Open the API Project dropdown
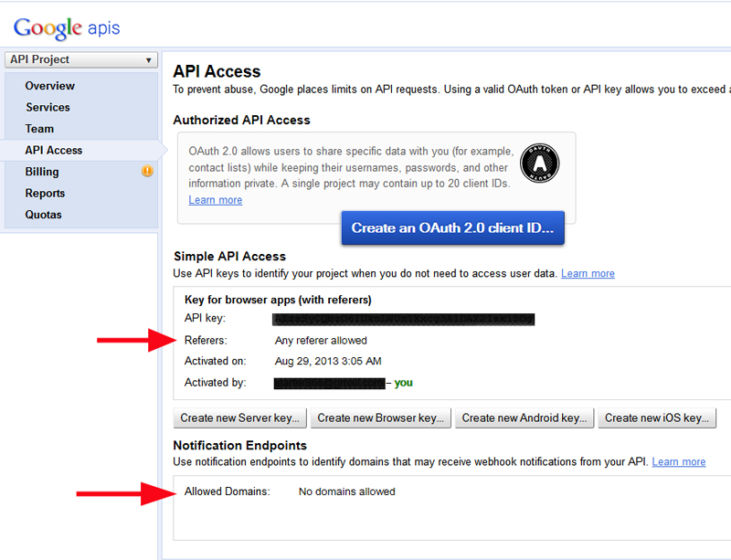Viewport: 731px width, 560px height. [81, 60]
